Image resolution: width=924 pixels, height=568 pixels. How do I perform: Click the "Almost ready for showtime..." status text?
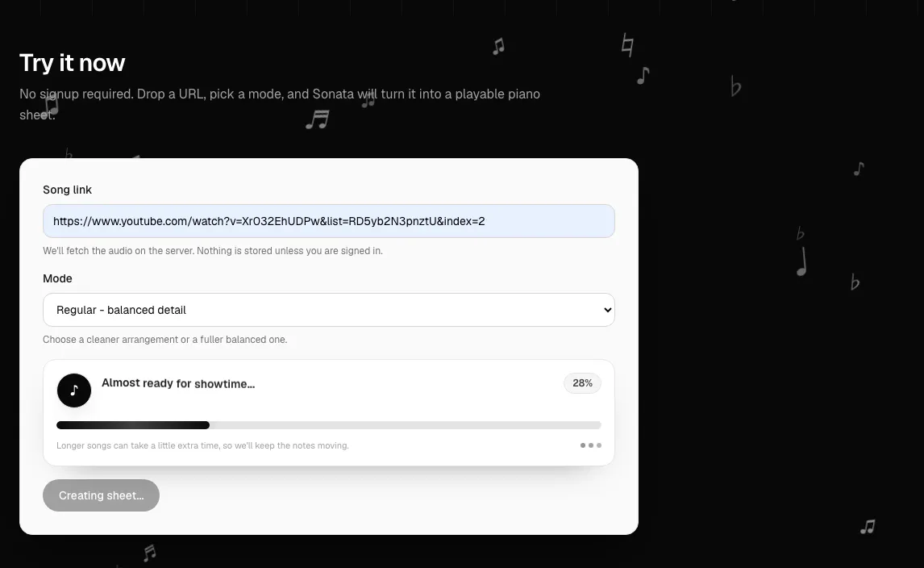tap(178, 383)
